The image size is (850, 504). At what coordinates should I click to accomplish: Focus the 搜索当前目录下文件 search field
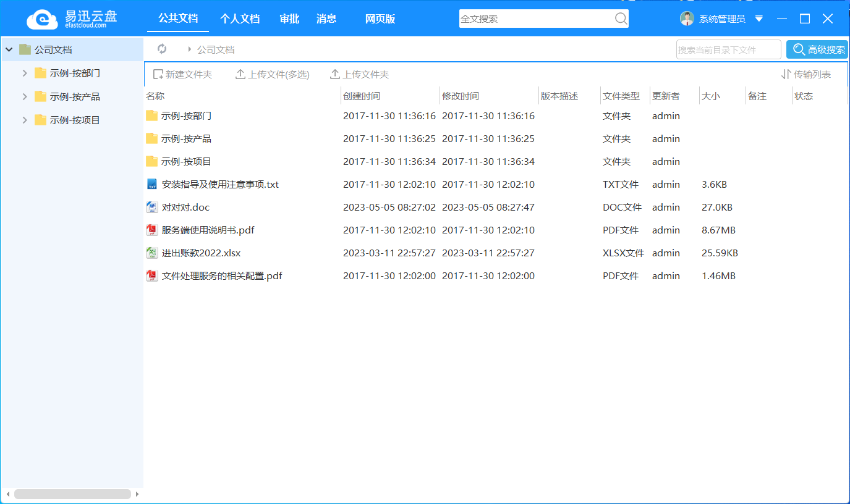point(728,49)
